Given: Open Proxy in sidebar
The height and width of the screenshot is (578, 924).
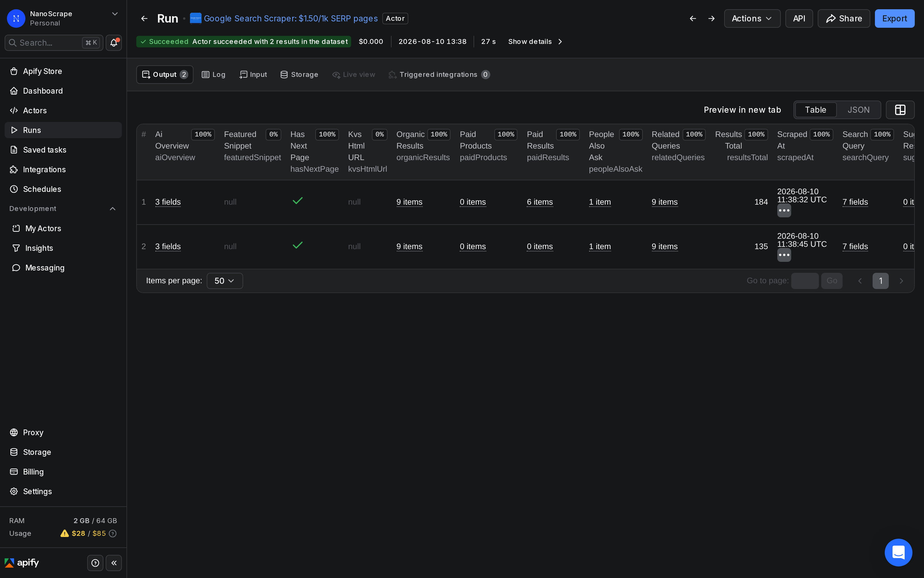Looking at the screenshot, I should tap(63, 432).
